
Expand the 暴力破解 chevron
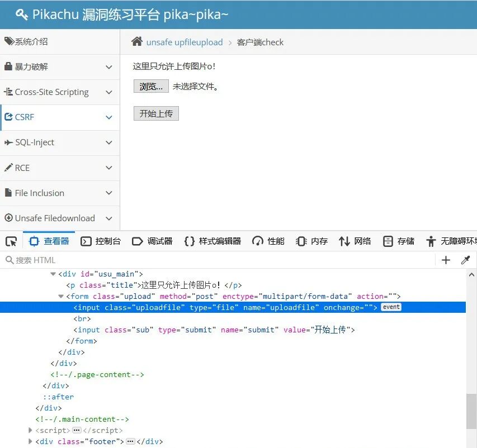pos(109,67)
